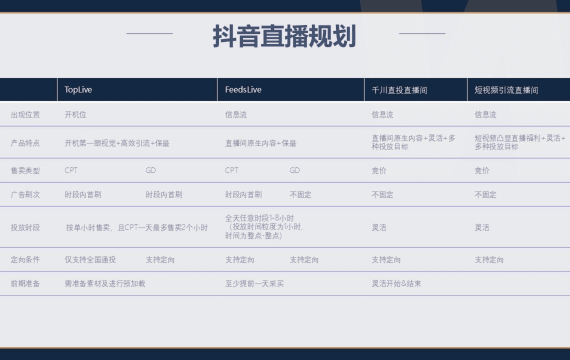Click the slide title 抖音直播规划
570x360 pixels.
click(x=284, y=36)
